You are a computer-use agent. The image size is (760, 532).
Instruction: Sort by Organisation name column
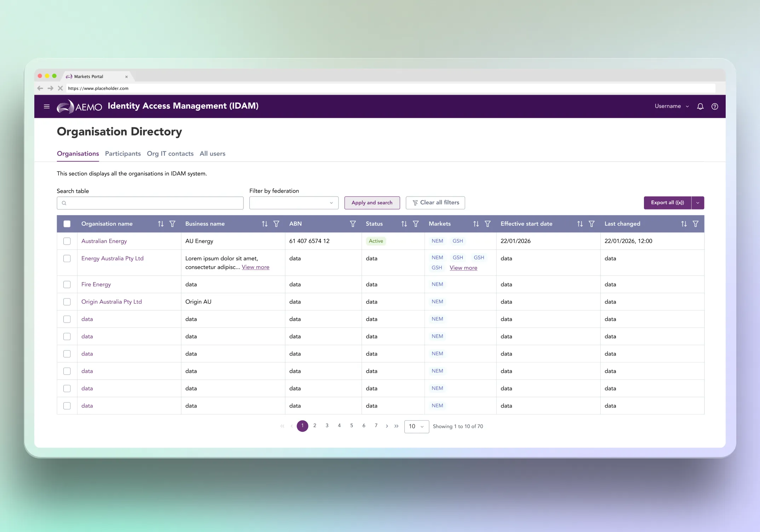(161, 224)
